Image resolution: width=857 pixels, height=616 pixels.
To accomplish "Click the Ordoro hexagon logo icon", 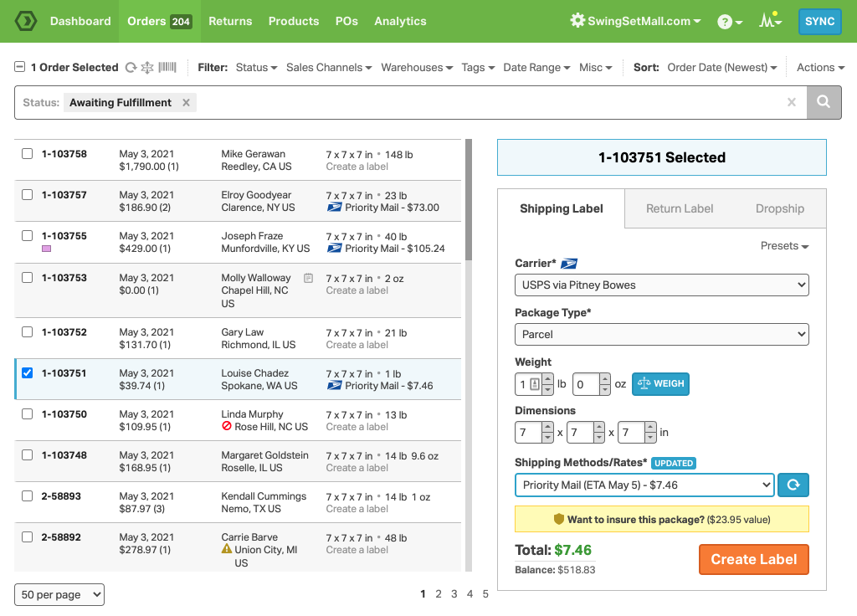I will coord(26,21).
